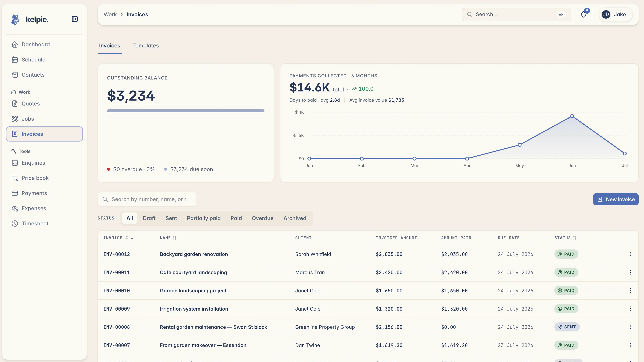Open row actions for INV-00007
Viewport: 644px width, 362px height.
click(631, 345)
